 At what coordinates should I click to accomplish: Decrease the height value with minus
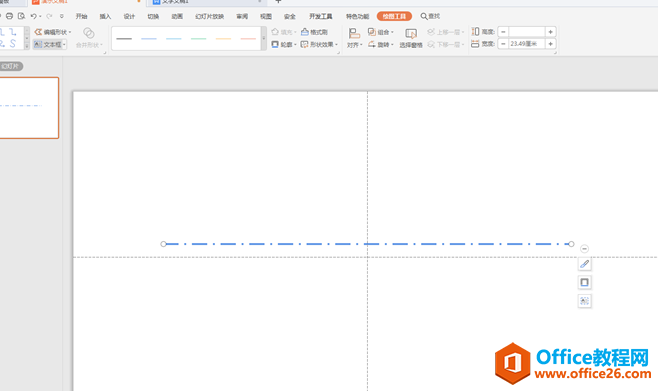[x=503, y=32]
